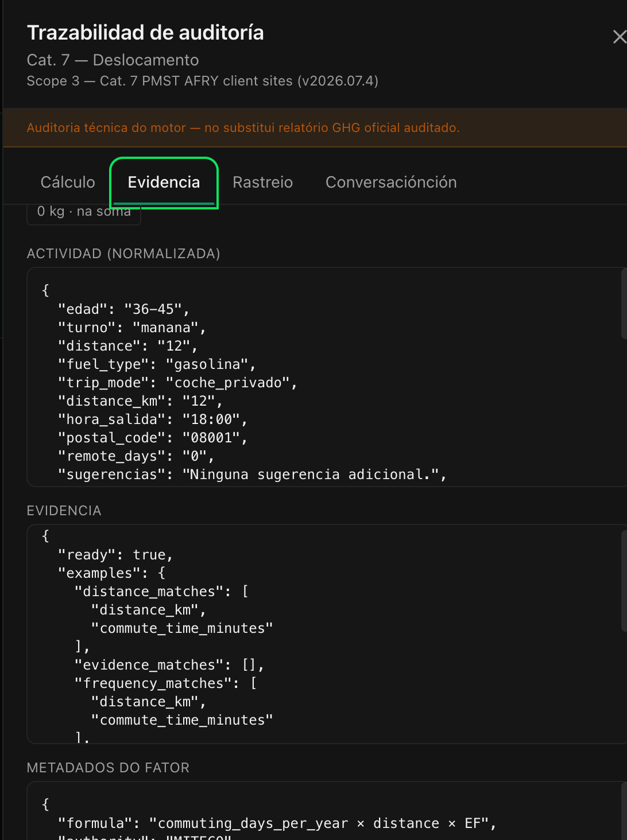Screen dimensions: 627x840
Task: Click the "fuel_type": "gasolina" line
Action: coord(157,364)
